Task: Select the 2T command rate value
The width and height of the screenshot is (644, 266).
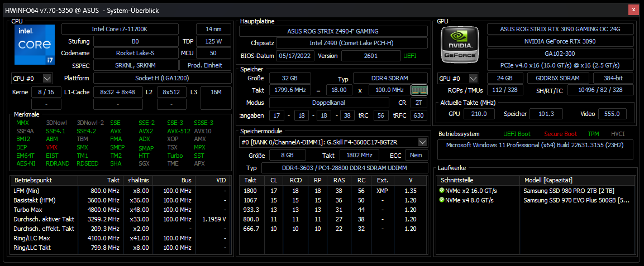Action: pos(418,103)
